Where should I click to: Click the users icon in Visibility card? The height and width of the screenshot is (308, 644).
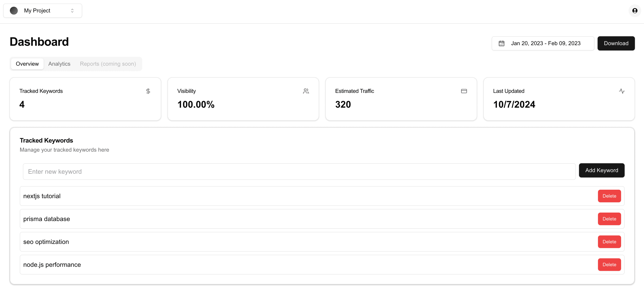306,91
